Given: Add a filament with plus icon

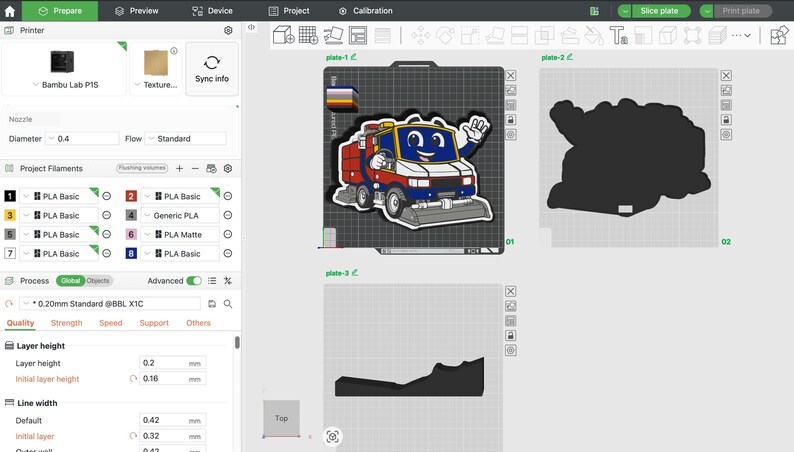Looking at the screenshot, I should pyautogui.click(x=179, y=169).
